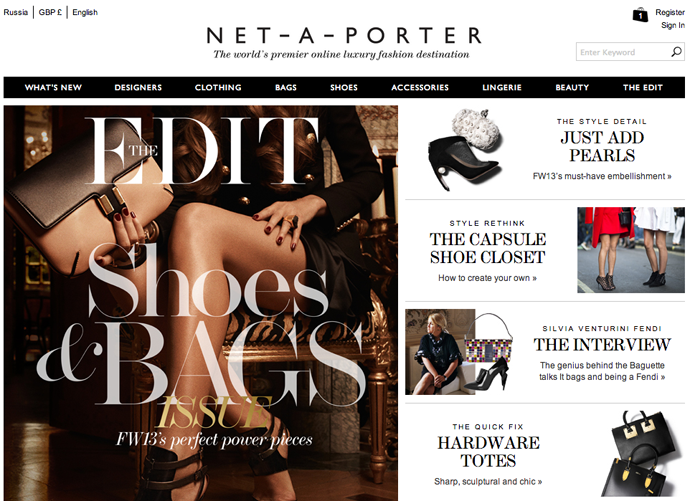Open the Russia country selector
Image resolution: width=690 pixels, height=501 pixels.
pos(16,12)
